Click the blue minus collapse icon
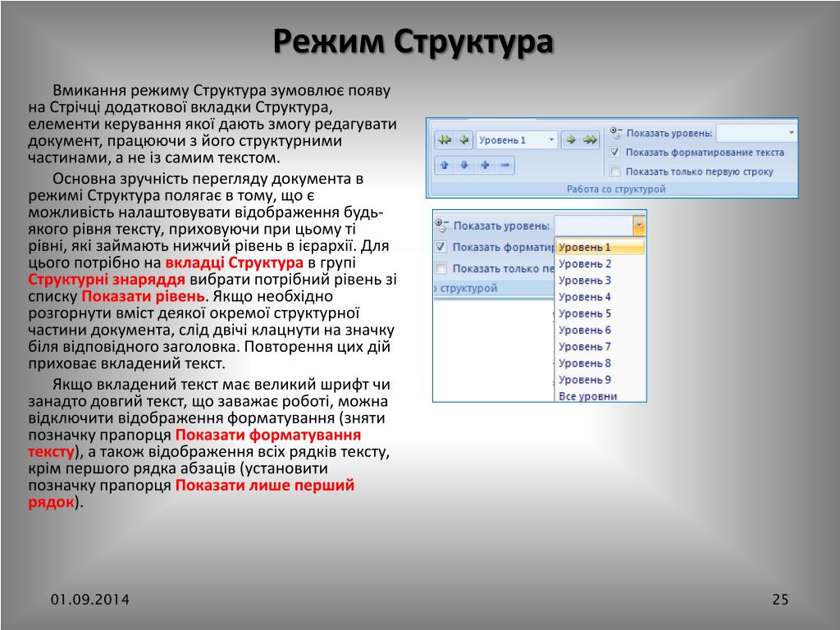The image size is (840, 630). coord(504,165)
